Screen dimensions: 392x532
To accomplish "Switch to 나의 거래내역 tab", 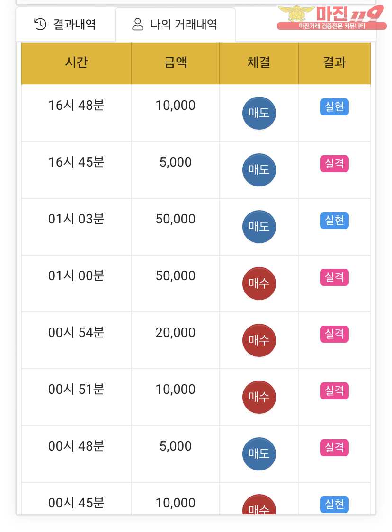I will [175, 25].
